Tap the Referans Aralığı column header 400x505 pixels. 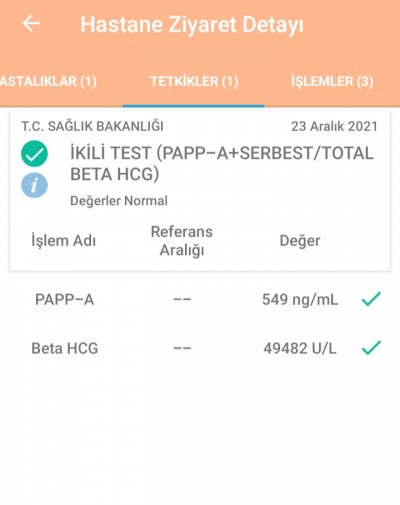coord(182,241)
